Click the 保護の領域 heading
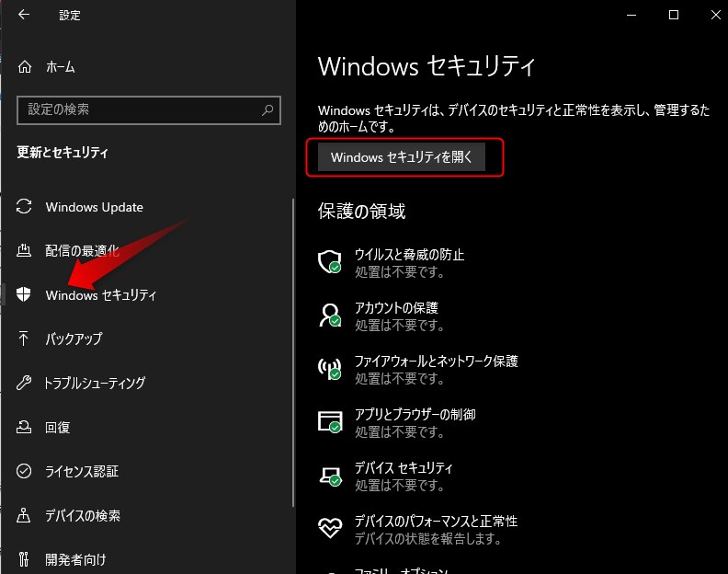Image resolution: width=728 pixels, height=574 pixels. (x=361, y=211)
